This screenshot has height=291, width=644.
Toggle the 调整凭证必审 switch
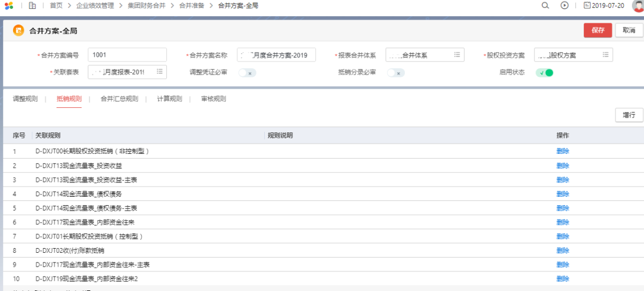pyautogui.click(x=247, y=73)
